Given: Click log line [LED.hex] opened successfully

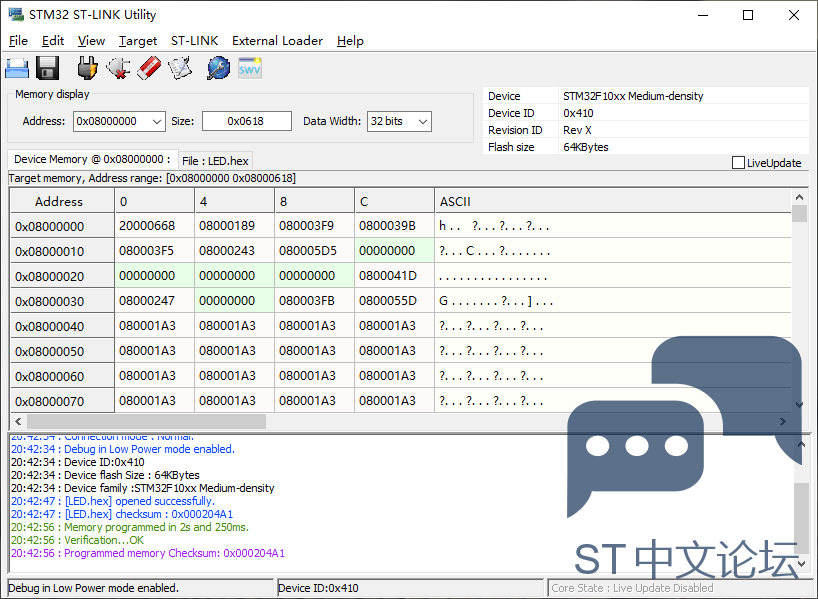Looking at the screenshot, I should click(113, 501).
